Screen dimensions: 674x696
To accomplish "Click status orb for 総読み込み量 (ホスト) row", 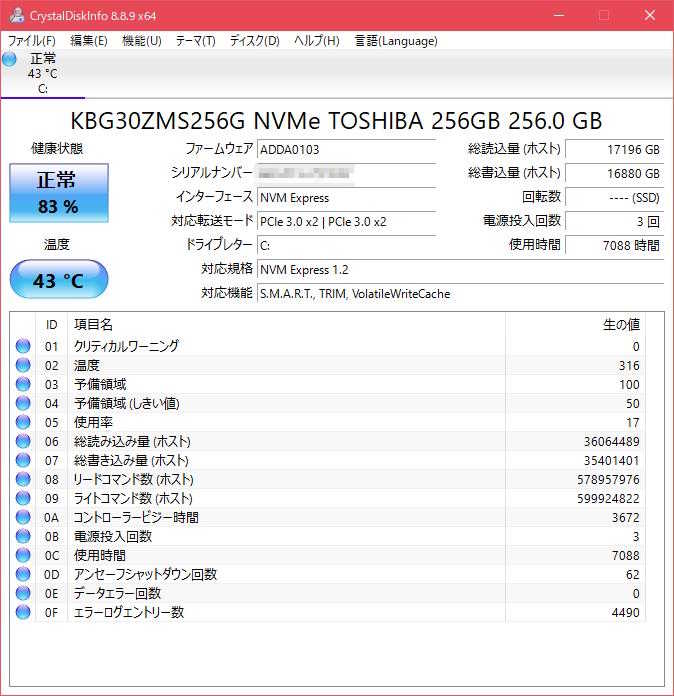I will click(x=23, y=441).
